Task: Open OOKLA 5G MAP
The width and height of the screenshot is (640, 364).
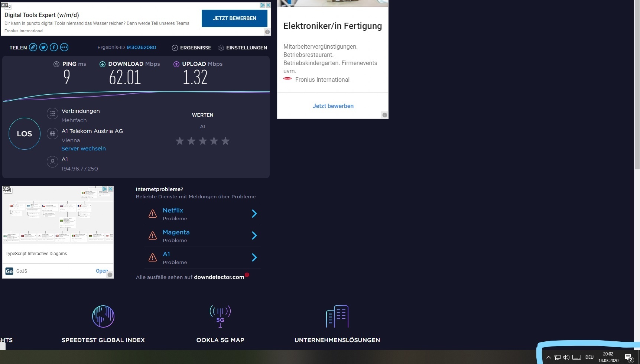Action: [220, 340]
